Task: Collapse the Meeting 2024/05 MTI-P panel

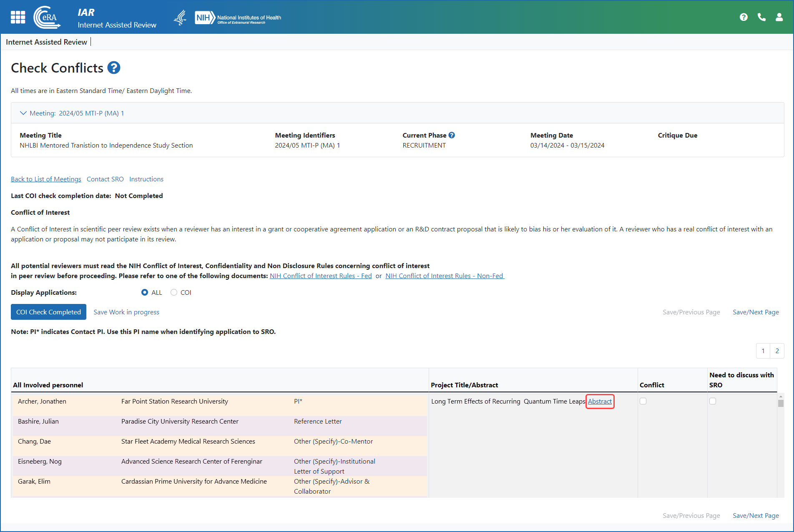Action: [x=23, y=113]
